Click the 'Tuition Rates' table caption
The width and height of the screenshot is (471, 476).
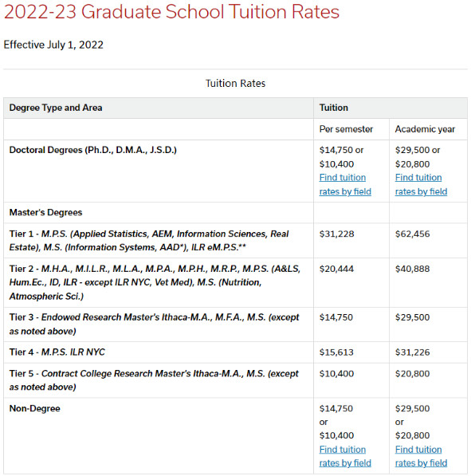236,84
